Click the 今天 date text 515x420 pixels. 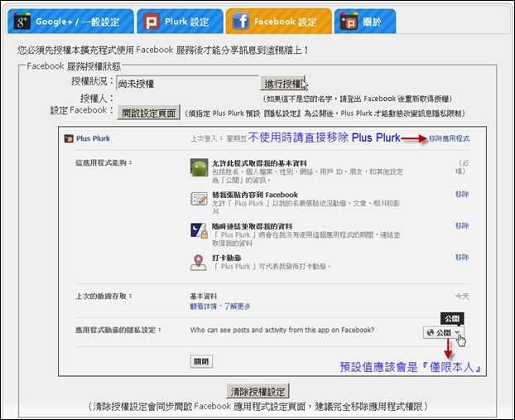pyautogui.click(x=462, y=296)
